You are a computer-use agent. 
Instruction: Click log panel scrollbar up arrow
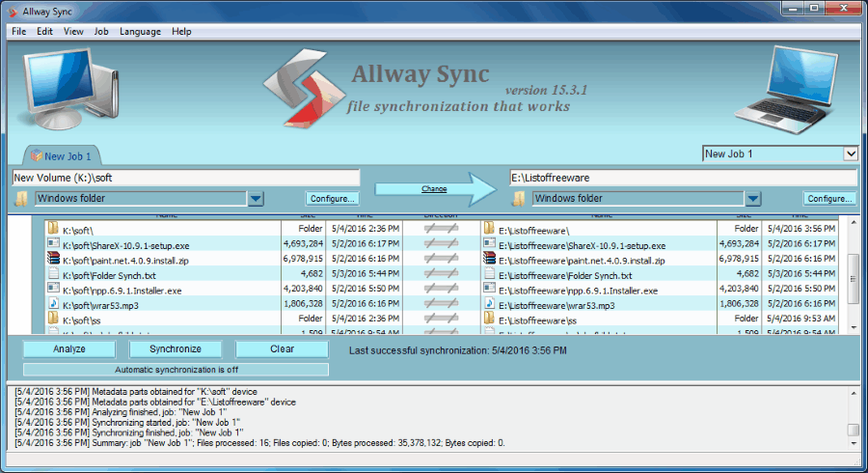pyautogui.click(x=854, y=393)
